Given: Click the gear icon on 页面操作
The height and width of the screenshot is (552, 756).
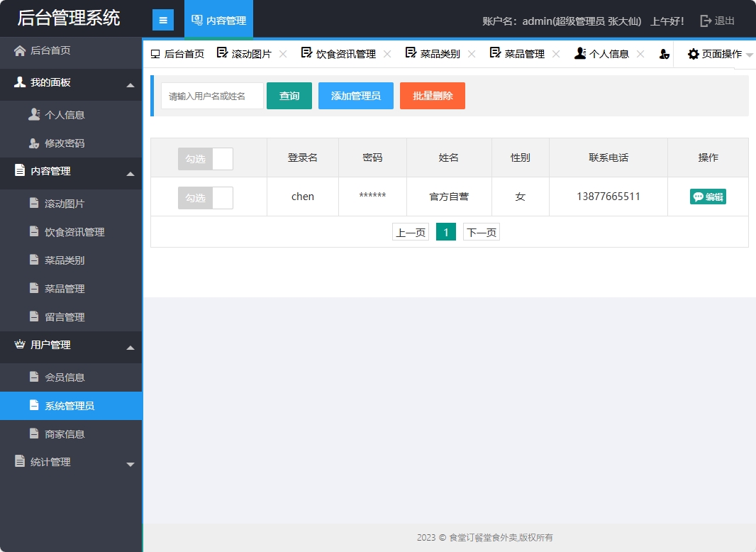Looking at the screenshot, I should click(693, 53).
